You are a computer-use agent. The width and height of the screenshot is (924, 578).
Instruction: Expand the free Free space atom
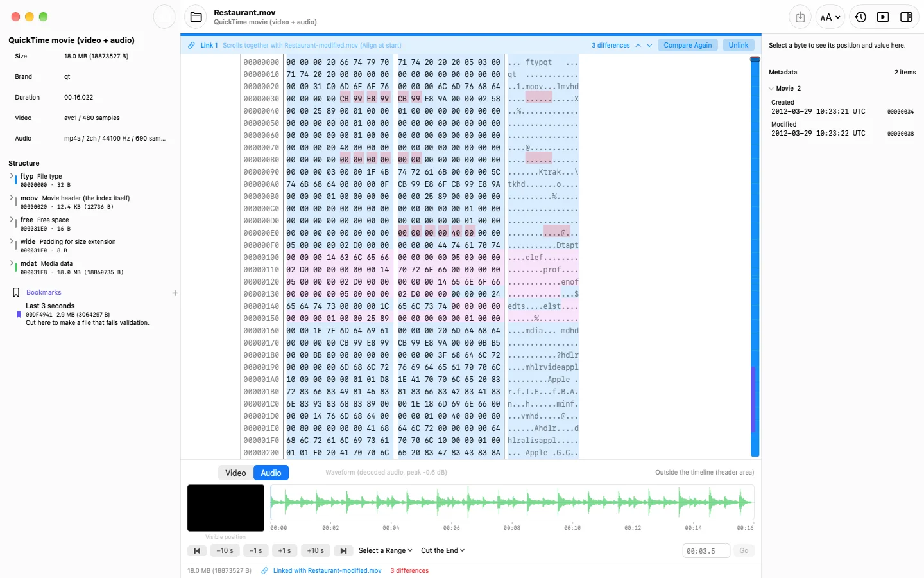point(12,219)
